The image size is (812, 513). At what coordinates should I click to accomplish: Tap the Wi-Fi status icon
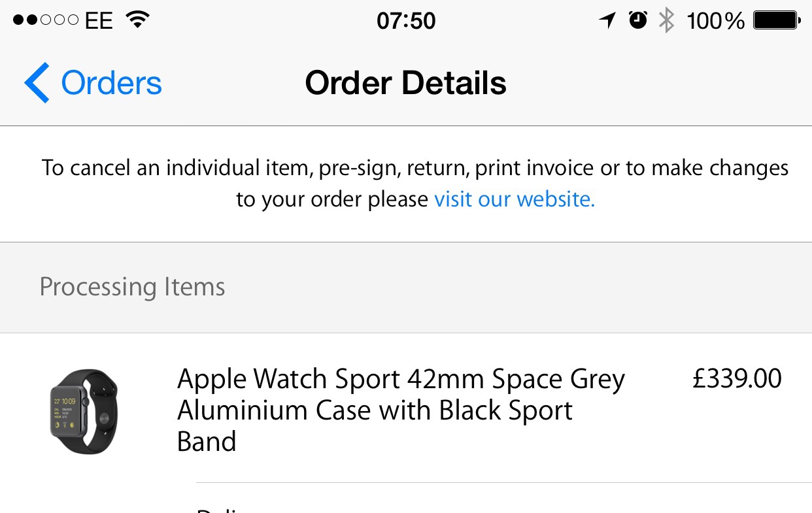[x=137, y=20]
